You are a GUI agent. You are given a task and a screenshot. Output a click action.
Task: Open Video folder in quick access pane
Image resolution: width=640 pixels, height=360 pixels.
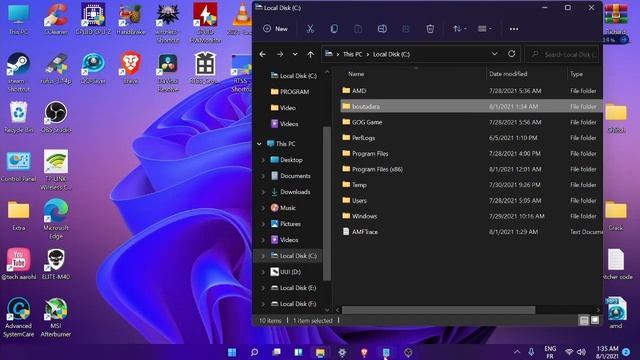(x=283, y=108)
